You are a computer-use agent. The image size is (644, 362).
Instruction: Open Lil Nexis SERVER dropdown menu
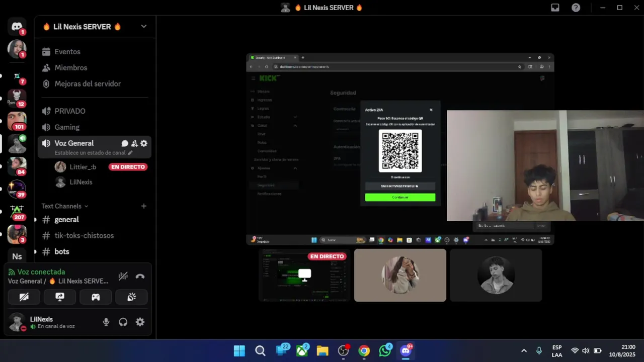(144, 27)
